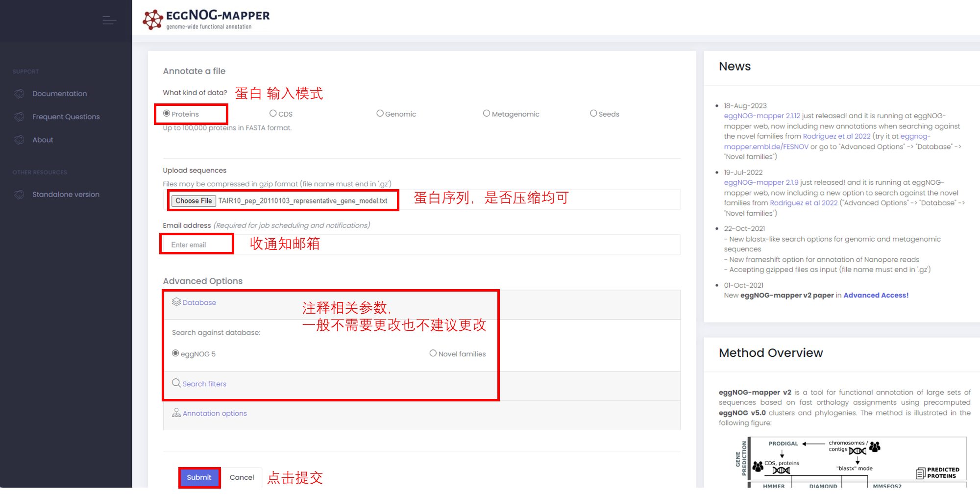Expand the Annotation options section
The height and width of the screenshot is (495, 980).
click(x=215, y=413)
